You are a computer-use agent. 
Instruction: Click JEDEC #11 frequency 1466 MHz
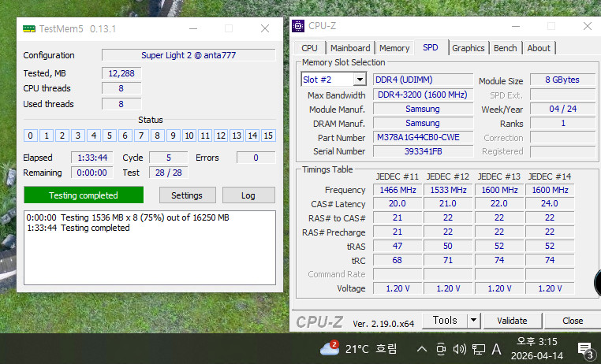click(398, 190)
